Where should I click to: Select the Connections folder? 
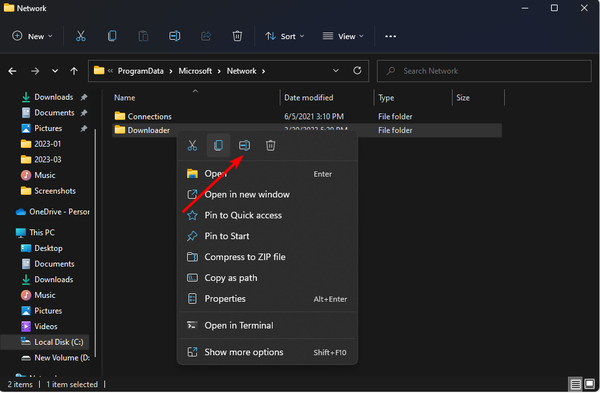(307, 116)
